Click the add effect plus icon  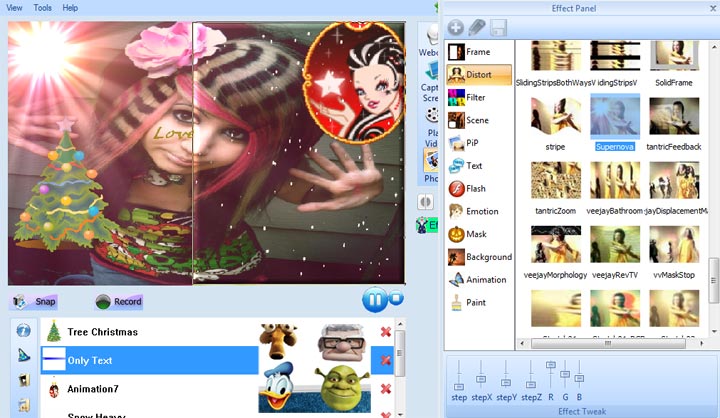[456, 28]
